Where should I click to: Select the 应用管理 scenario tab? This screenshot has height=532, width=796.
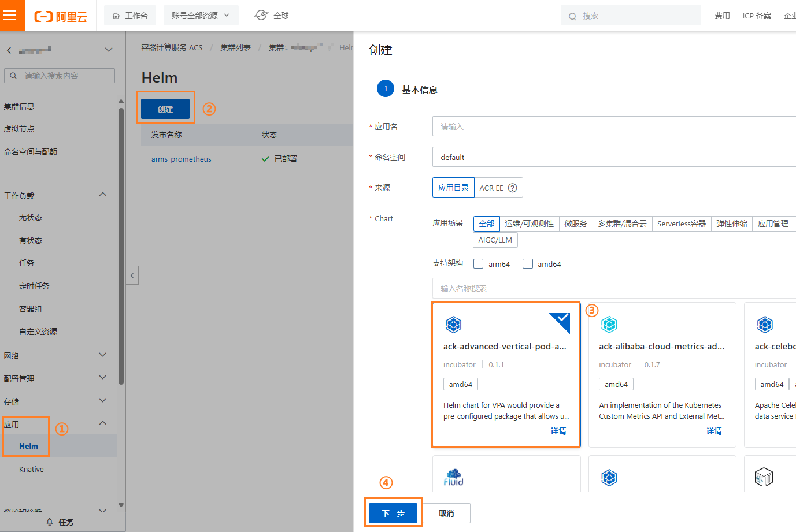pyautogui.click(x=773, y=224)
